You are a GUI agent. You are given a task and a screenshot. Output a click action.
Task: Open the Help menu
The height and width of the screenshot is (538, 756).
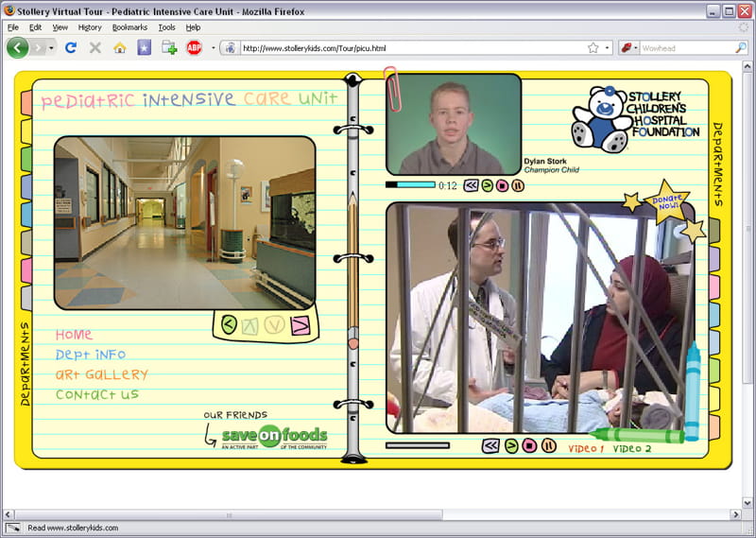pyautogui.click(x=193, y=27)
